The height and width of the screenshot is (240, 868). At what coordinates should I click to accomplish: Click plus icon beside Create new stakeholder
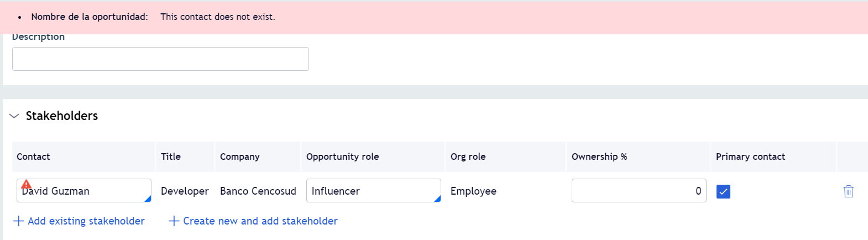(x=174, y=221)
